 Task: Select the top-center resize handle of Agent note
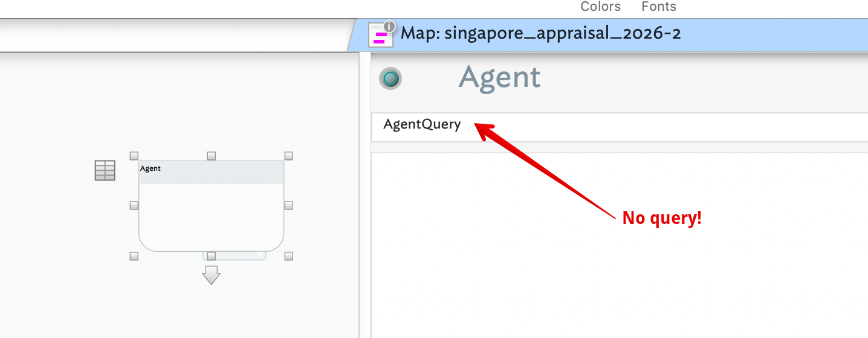[x=211, y=156]
